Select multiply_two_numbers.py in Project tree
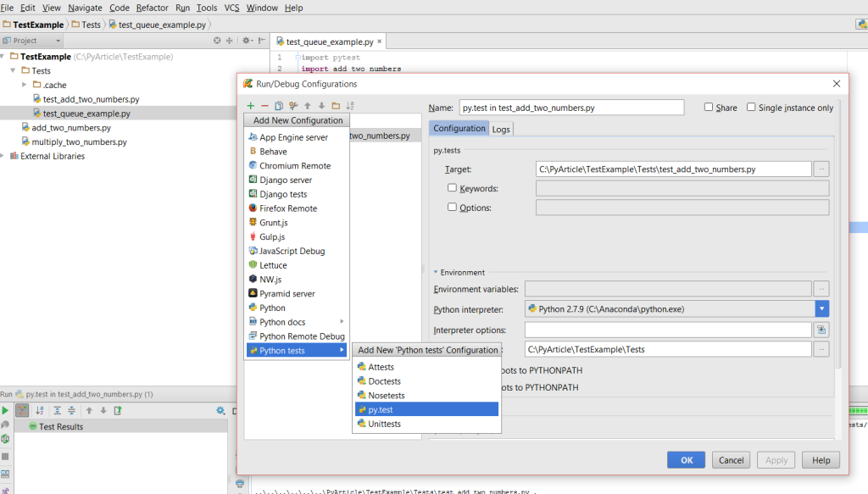 tap(79, 142)
